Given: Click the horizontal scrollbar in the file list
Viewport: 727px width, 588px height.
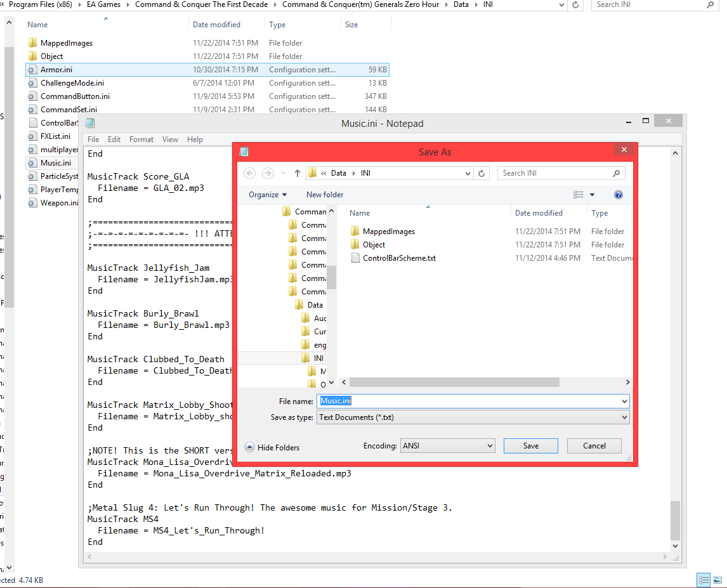Looking at the screenshot, I should point(454,382).
